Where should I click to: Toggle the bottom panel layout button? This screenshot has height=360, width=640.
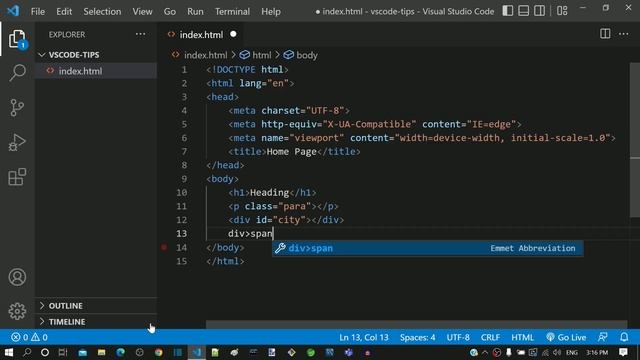coord(524,11)
